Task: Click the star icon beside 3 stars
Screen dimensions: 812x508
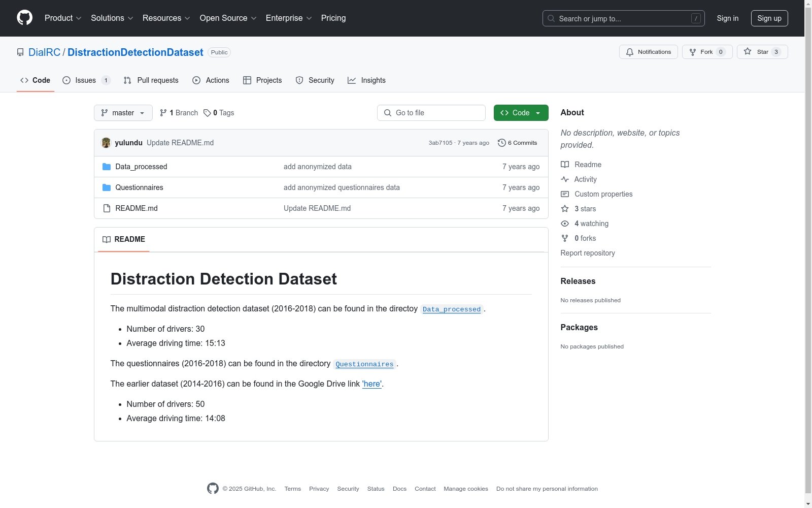Action: tap(565, 209)
